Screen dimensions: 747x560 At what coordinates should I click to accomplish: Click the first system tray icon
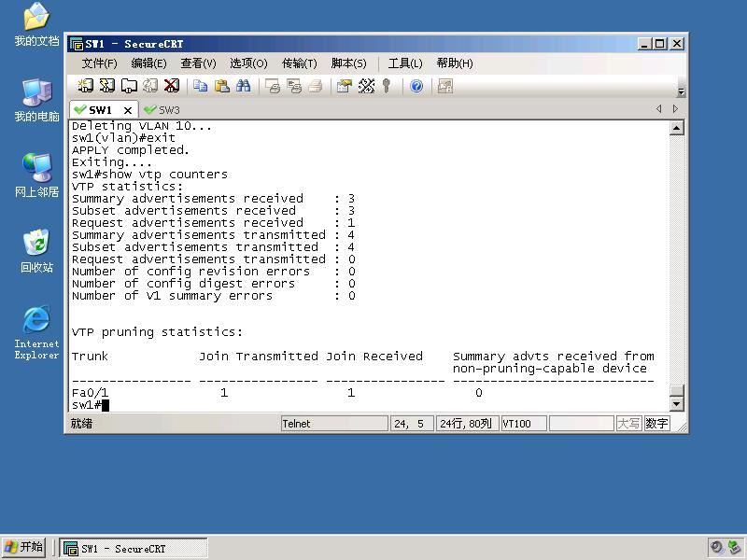716,548
